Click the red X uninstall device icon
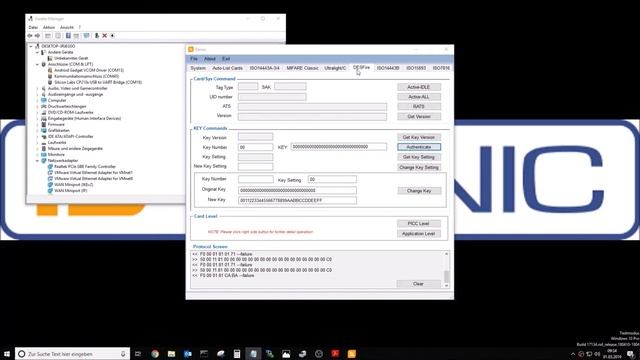This screenshot has width=640, height=360. coord(104,36)
